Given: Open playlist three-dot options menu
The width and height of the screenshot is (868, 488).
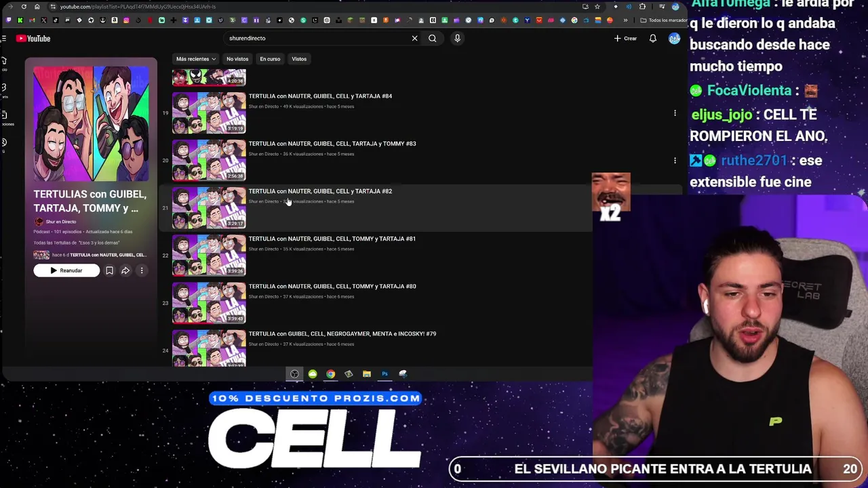Looking at the screenshot, I should 142,270.
